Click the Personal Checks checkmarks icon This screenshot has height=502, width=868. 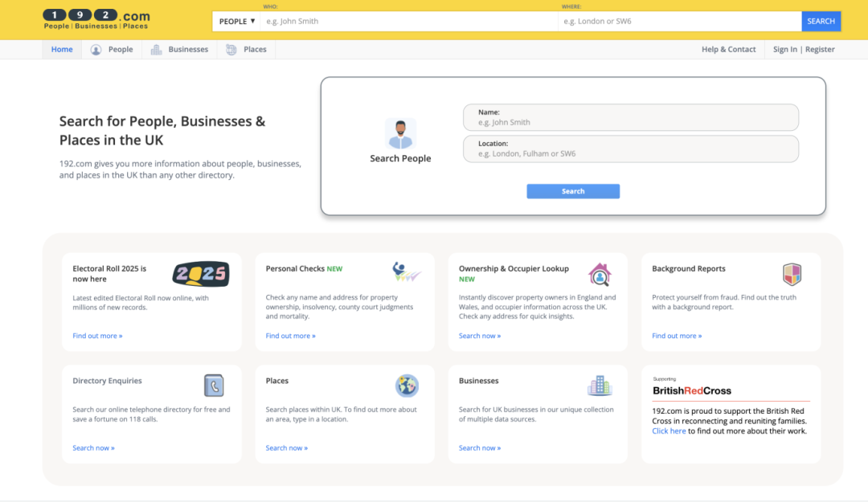pyautogui.click(x=407, y=272)
